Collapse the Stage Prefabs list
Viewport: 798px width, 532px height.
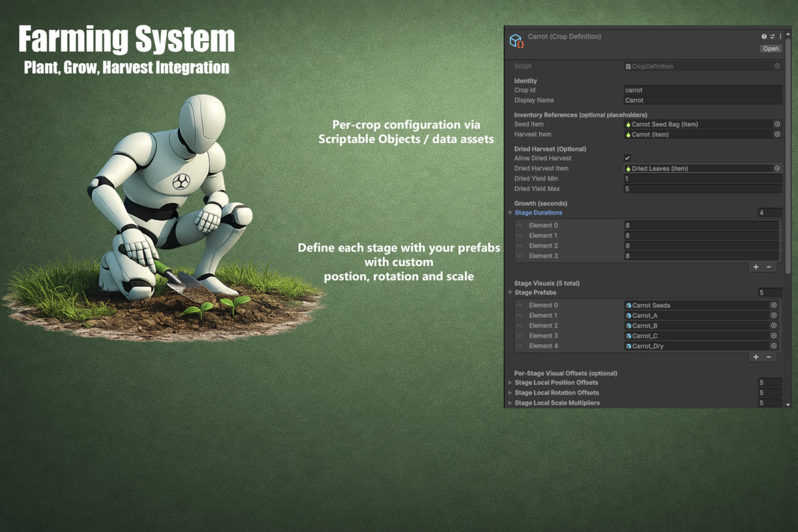pyautogui.click(x=510, y=293)
